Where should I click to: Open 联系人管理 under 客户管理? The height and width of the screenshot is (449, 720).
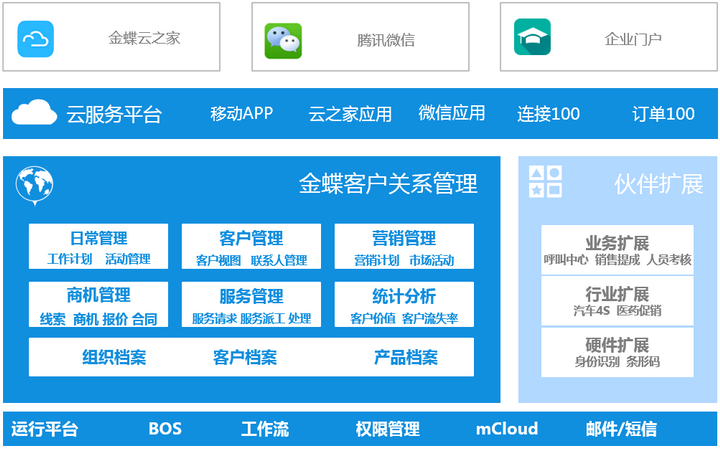click(x=279, y=261)
